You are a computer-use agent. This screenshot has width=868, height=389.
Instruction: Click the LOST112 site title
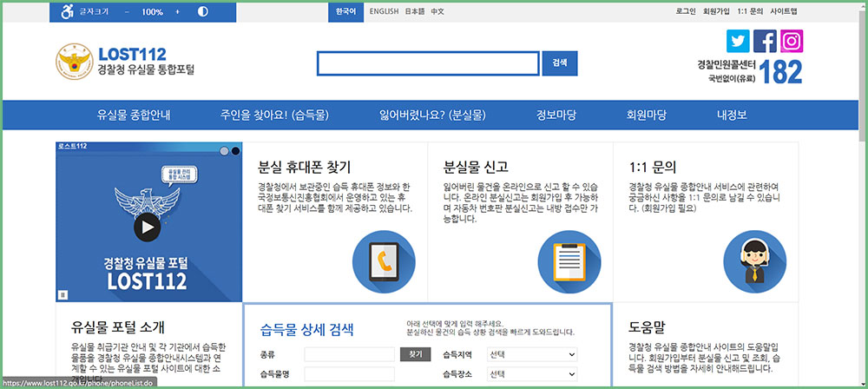tap(132, 55)
